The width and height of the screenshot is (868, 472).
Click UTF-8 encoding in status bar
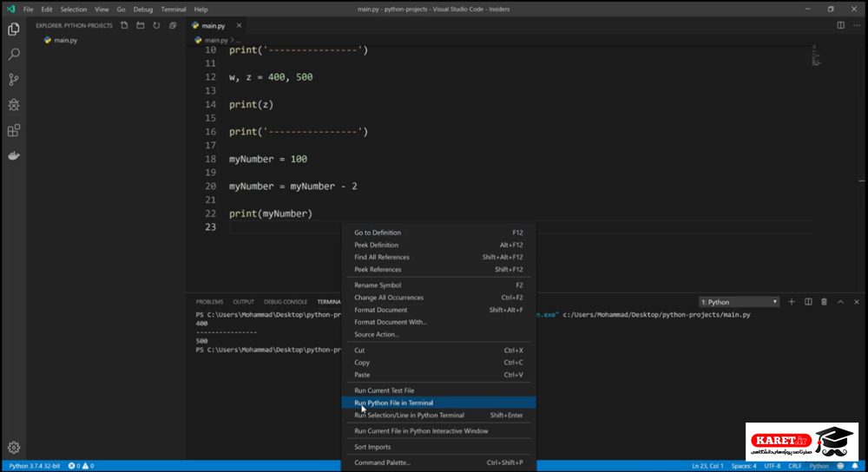(772, 466)
